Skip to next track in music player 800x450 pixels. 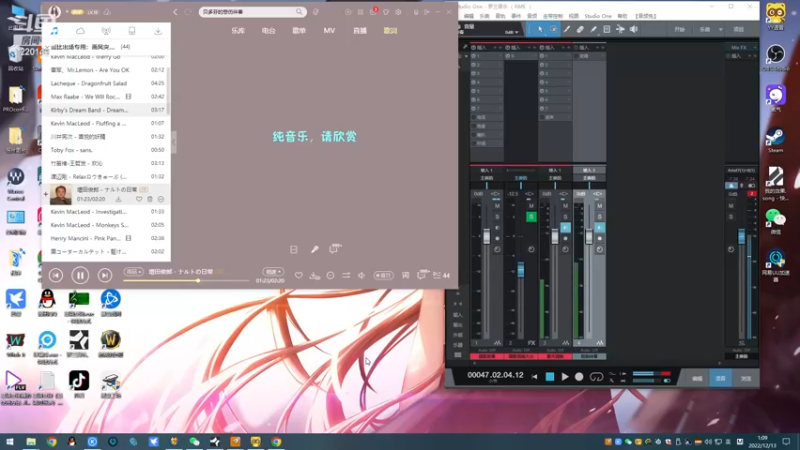(105, 276)
